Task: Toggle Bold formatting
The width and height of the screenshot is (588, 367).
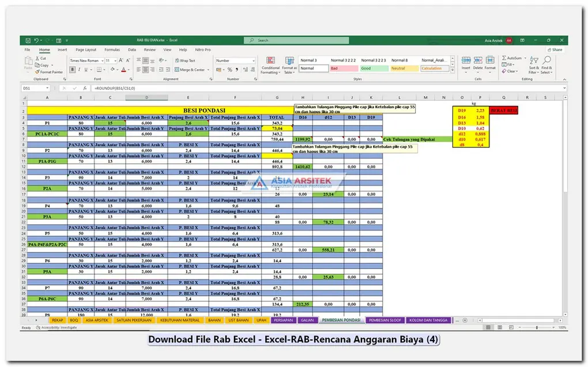Action: coord(73,70)
